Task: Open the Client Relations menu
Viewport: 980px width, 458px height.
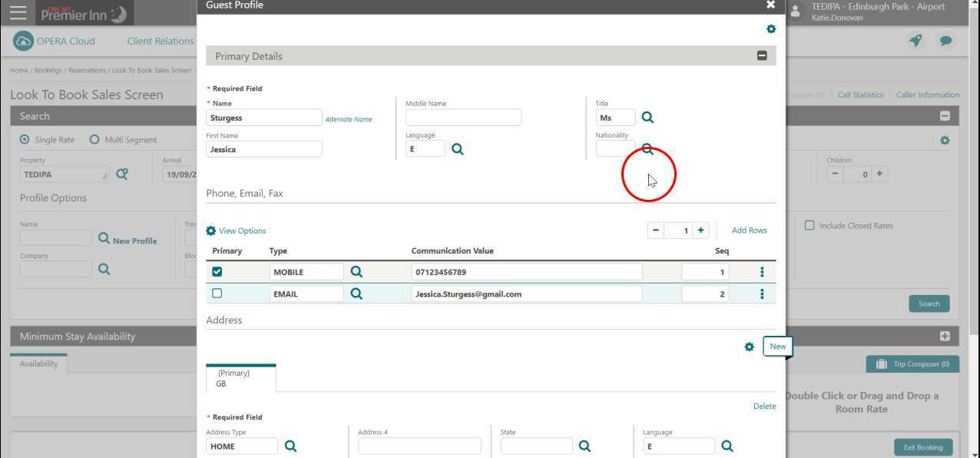Action: click(x=160, y=41)
